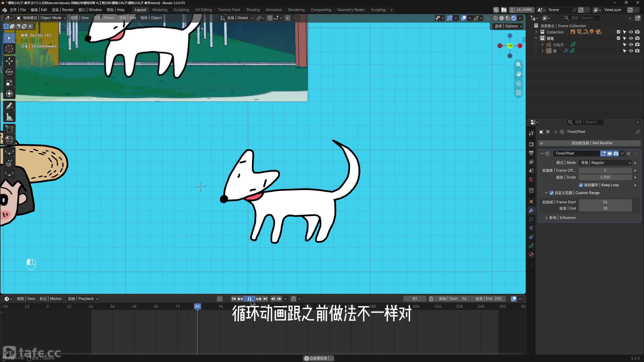
Task: Pause the animation playback
Action: [x=249, y=299]
